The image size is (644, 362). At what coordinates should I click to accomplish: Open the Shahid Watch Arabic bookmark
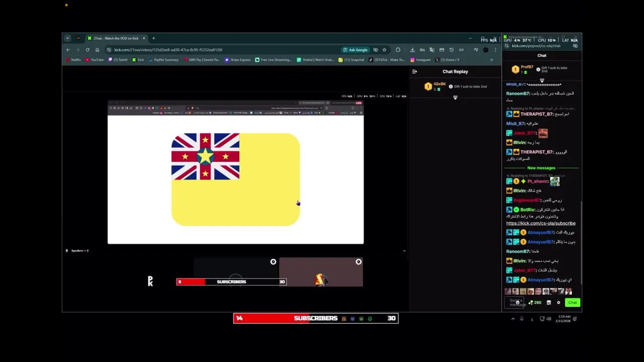(315, 60)
